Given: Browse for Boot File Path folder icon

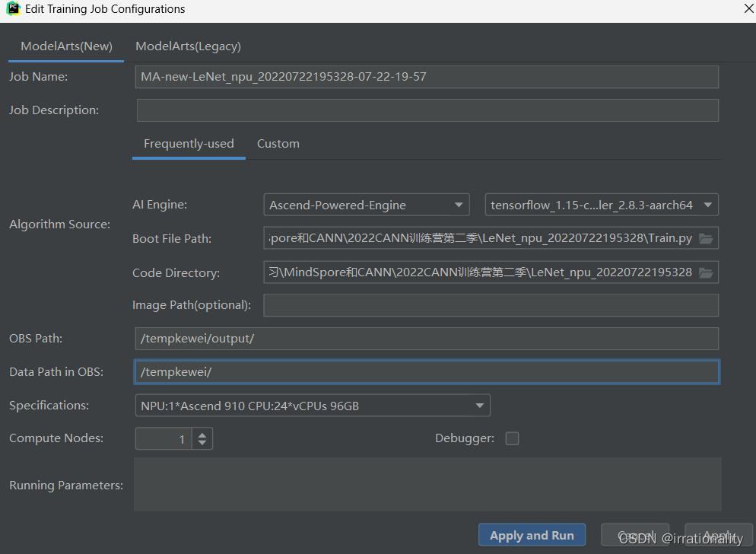Looking at the screenshot, I should click(x=706, y=238).
